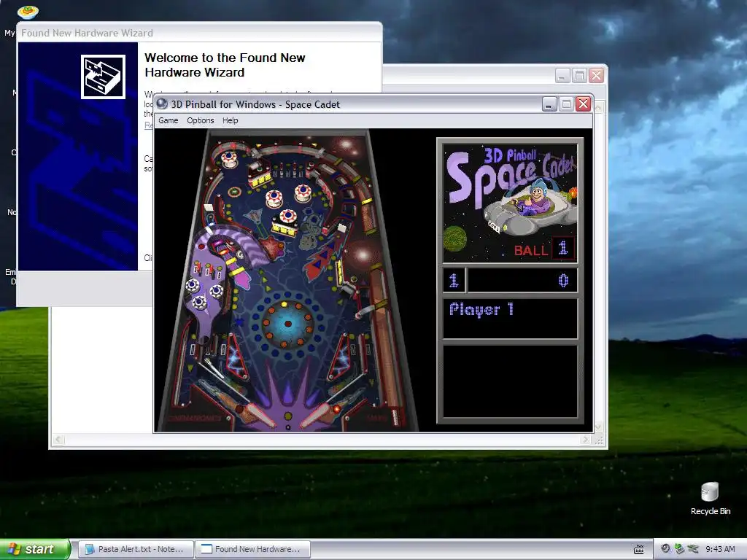Select the Recycle Bin desktop icon
747x560 pixels.
(710, 499)
